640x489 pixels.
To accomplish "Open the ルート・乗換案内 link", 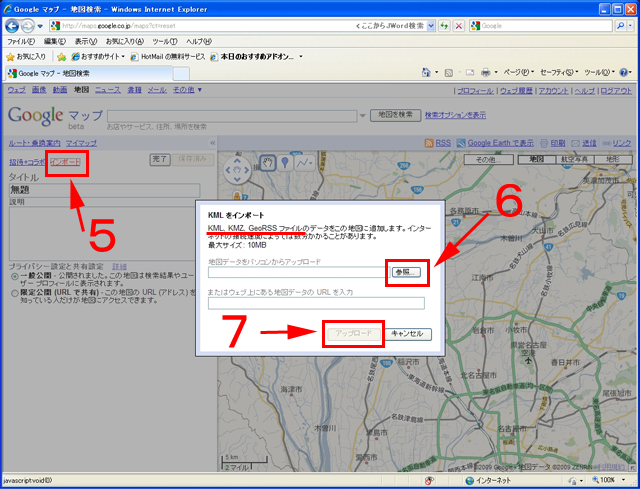I will pos(35,143).
